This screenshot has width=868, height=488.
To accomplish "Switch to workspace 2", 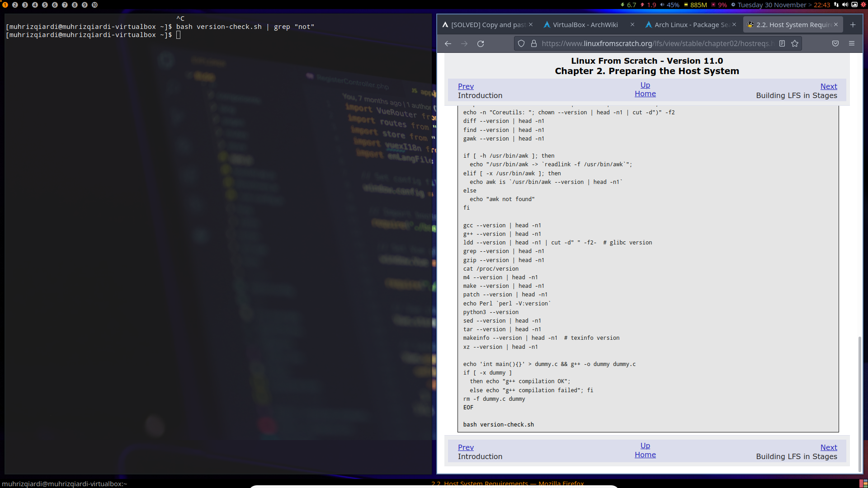I will pyautogui.click(x=15, y=5).
